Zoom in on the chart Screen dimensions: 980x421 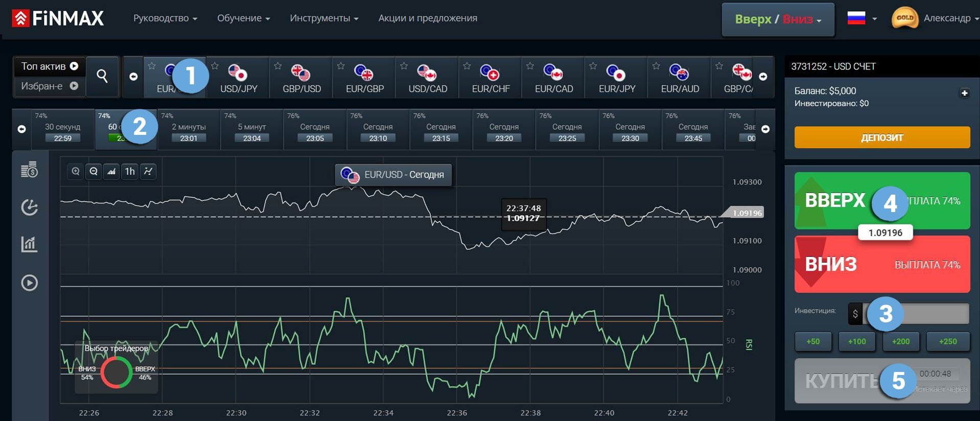click(76, 172)
